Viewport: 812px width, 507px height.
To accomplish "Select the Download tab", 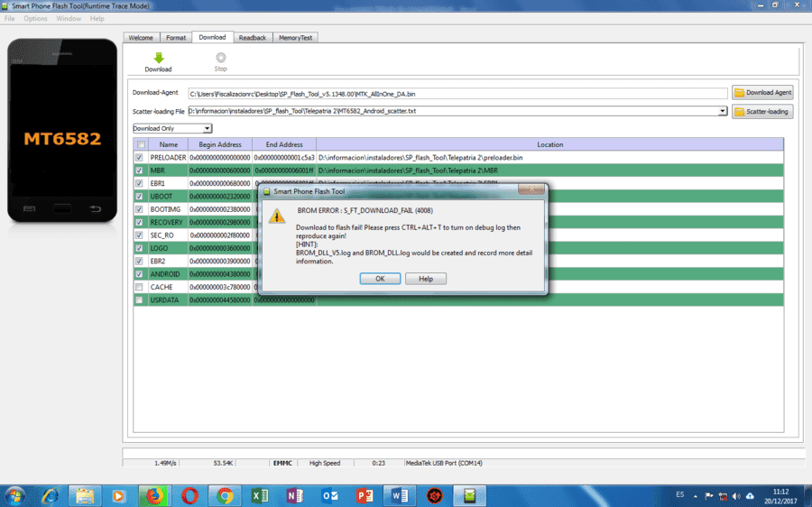I will click(x=212, y=37).
